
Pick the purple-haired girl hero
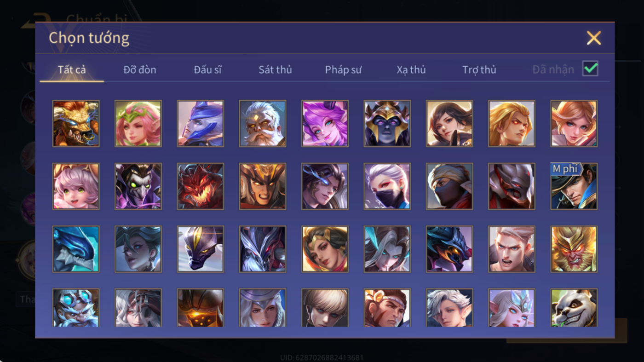click(x=325, y=124)
